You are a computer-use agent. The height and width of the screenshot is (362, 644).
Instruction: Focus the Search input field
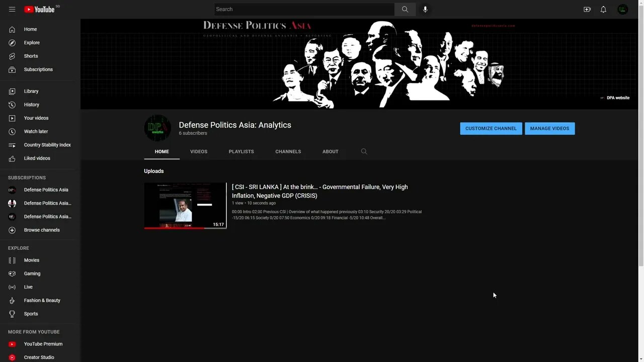304,9
